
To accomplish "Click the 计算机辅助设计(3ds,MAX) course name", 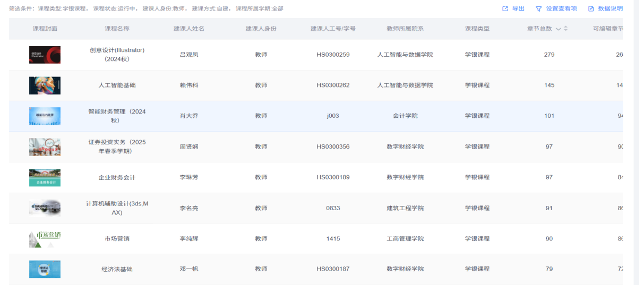I will pyautogui.click(x=117, y=208).
